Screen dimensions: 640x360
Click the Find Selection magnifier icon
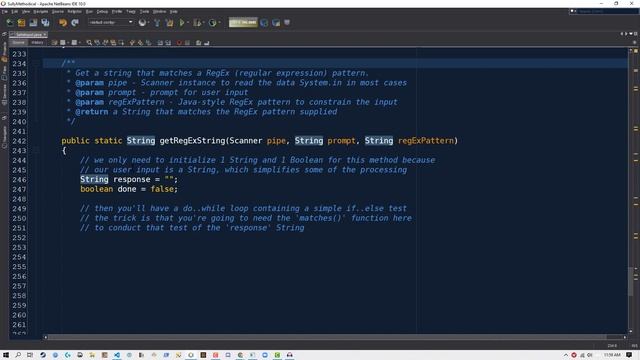pyautogui.click(x=89, y=42)
